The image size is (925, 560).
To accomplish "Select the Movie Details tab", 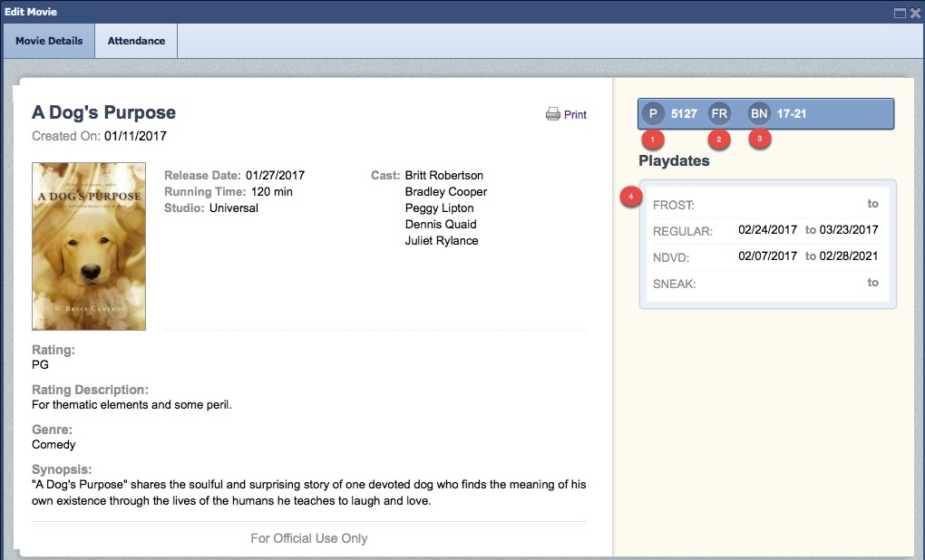I will click(49, 41).
